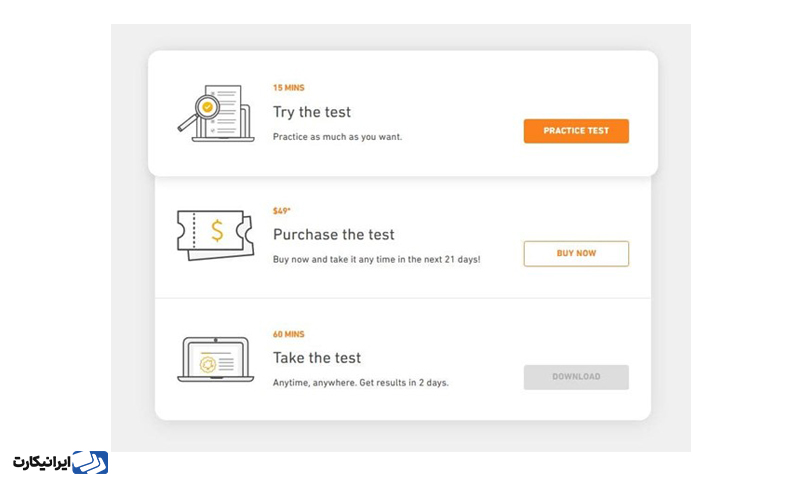This screenshot has width=800, height=477.
Task: Click the grayed-out Download button
Action: (x=576, y=377)
